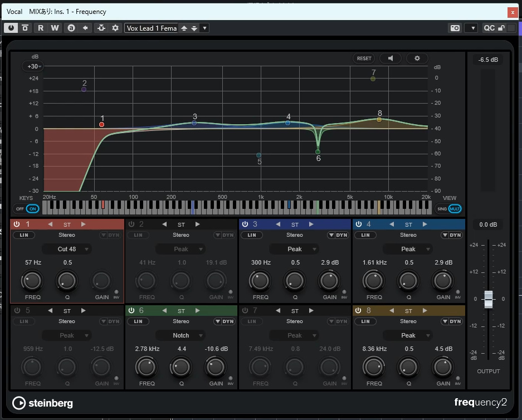
Task: Open the plugin snapshot camera icon
Action: pos(455,28)
